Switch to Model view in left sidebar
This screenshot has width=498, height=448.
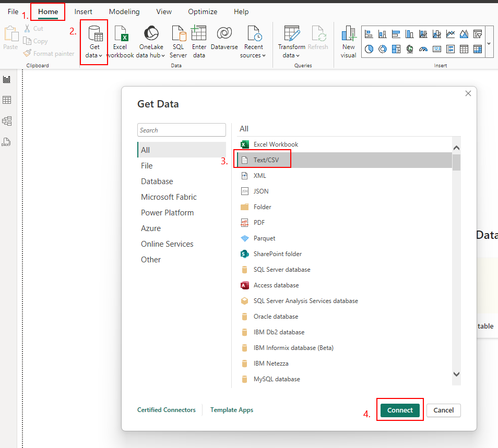pos(7,121)
